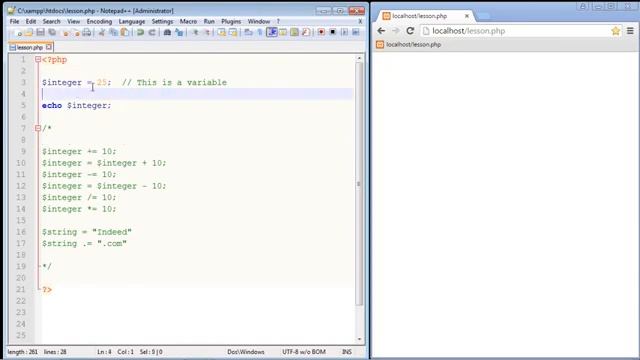Click the Paste clipboard icon
Screen dimensions: 640x360
point(125,32)
